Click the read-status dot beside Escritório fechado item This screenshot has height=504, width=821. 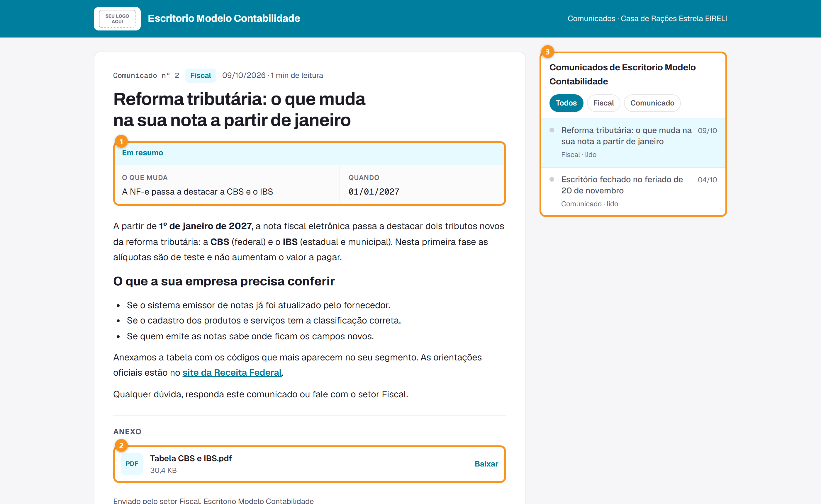click(x=552, y=179)
